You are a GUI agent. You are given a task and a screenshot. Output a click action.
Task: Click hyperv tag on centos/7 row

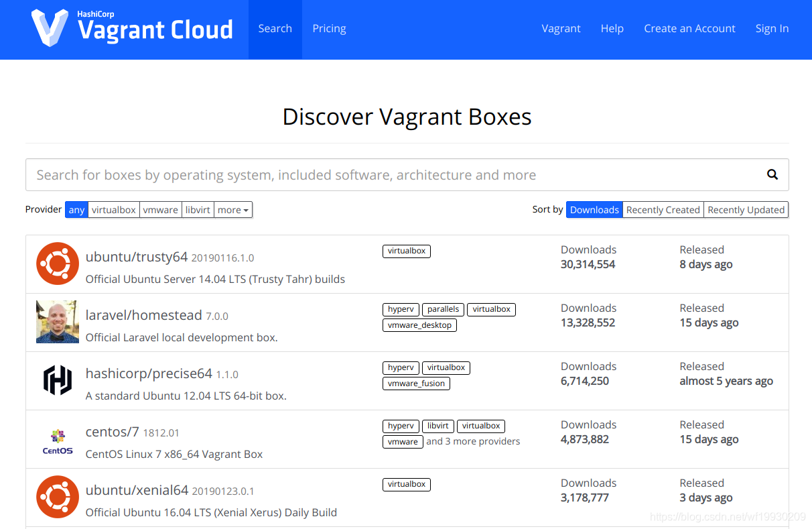pos(401,426)
